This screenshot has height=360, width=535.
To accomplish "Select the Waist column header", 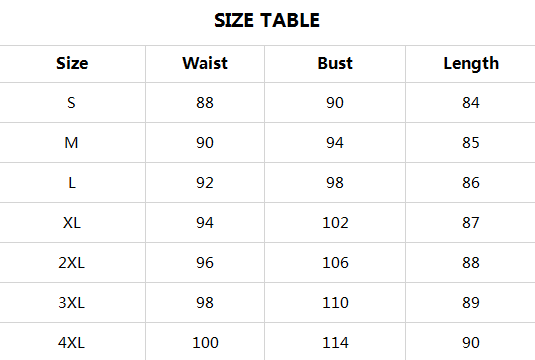I will [205, 63].
